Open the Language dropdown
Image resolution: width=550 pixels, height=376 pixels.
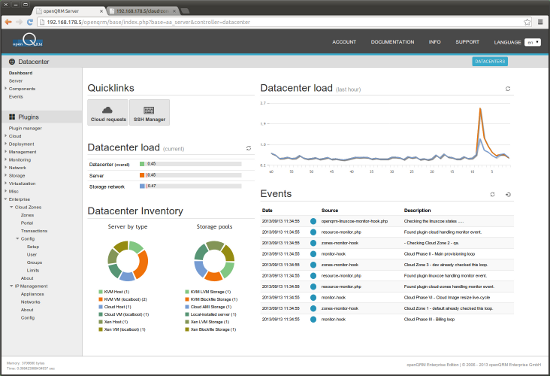click(x=532, y=42)
